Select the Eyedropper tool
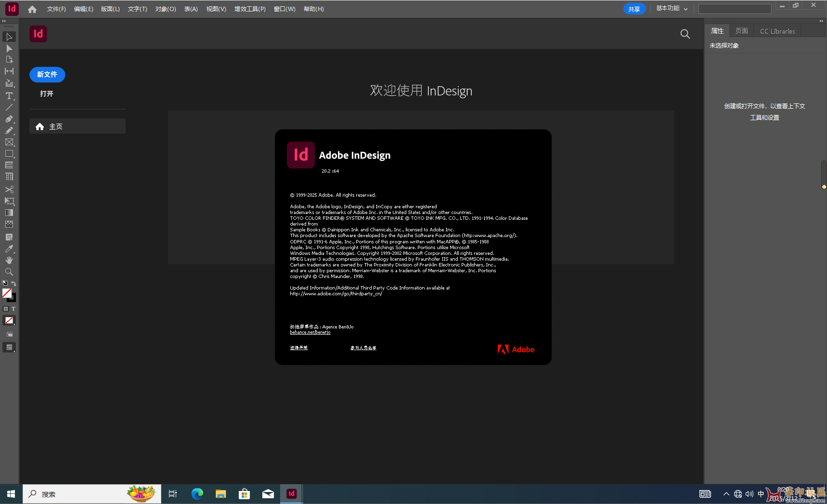This screenshot has height=504, width=827. coord(9,249)
